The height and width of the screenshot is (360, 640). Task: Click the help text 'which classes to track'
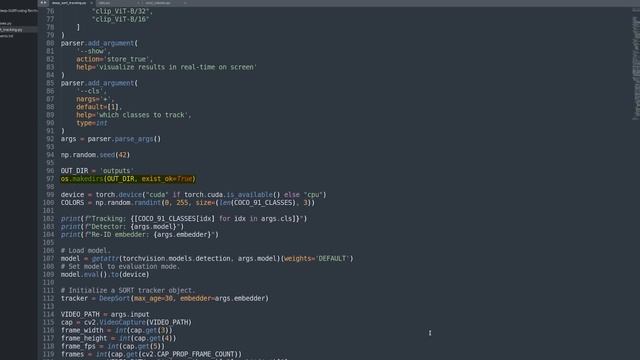(x=143, y=115)
